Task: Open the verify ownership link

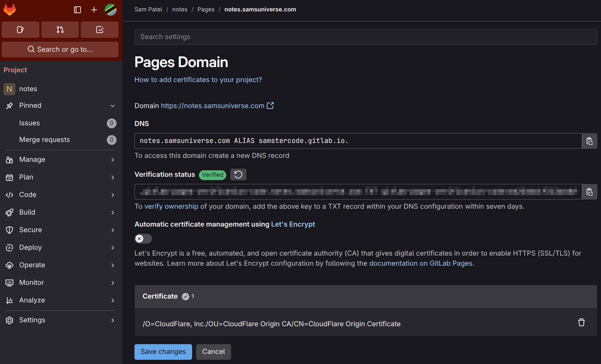Action: (x=171, y=206)
